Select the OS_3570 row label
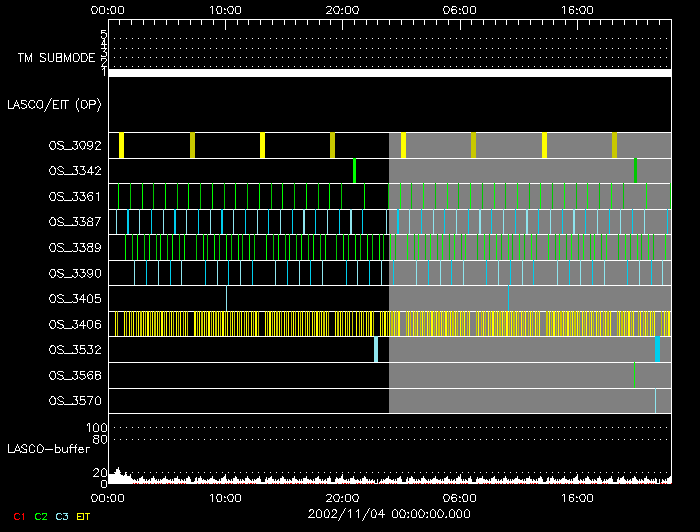Screen dimensions: 700x532 [x=74, y=401]
